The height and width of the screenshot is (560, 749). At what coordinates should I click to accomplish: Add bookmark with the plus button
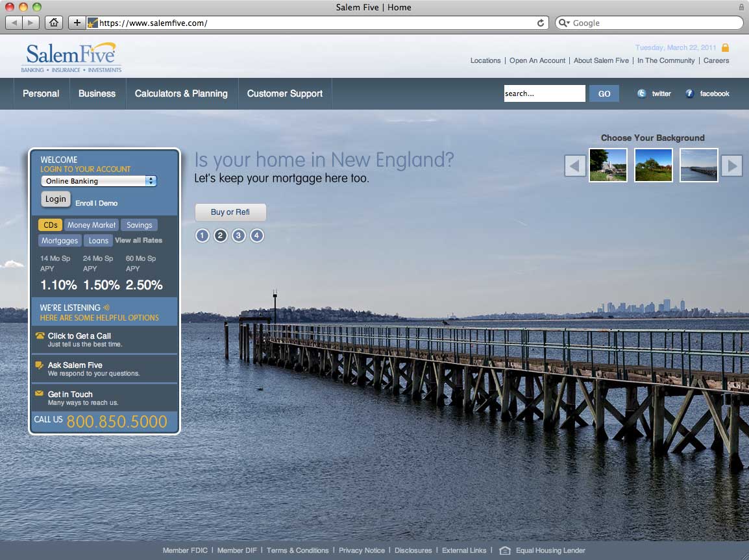(77, 23)
